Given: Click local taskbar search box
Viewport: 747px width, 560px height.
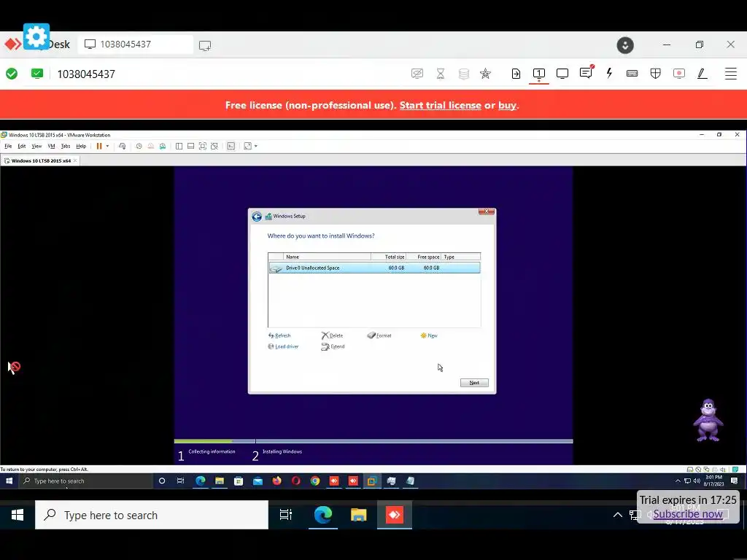Looking at the screenshot, I should click(152, 515).
